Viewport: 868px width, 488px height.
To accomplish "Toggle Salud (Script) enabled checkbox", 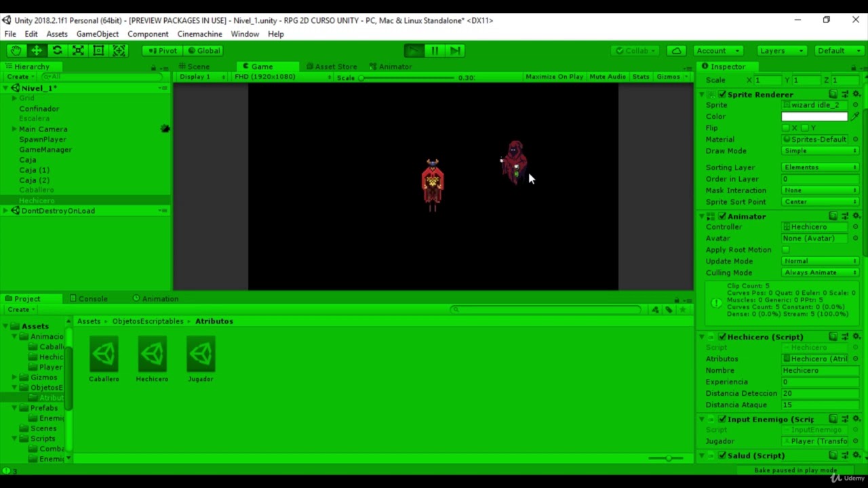I will pyautogui.click(x=722, y=456).
